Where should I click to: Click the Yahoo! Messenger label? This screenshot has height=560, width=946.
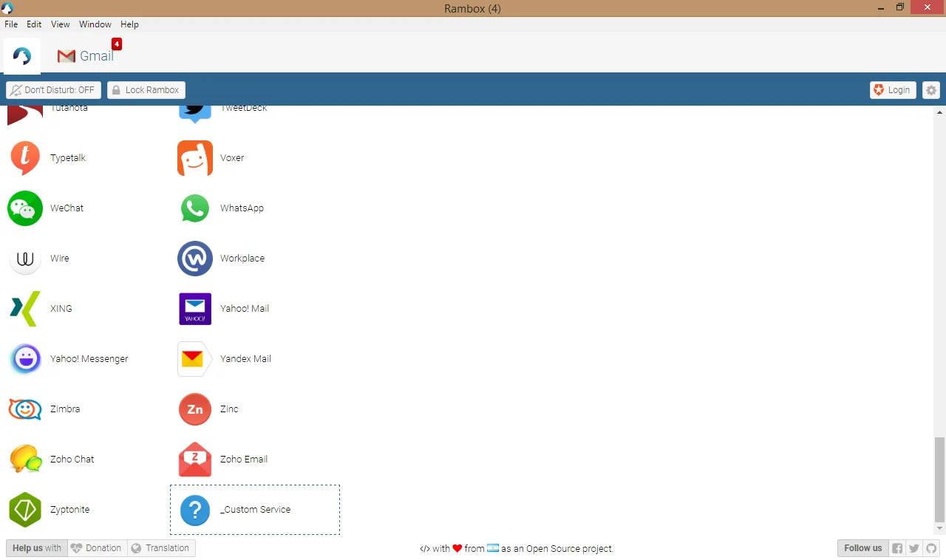(x=89, y=359)
